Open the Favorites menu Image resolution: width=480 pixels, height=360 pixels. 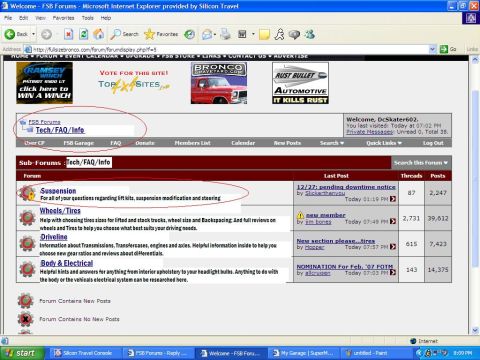pos(63,18)
